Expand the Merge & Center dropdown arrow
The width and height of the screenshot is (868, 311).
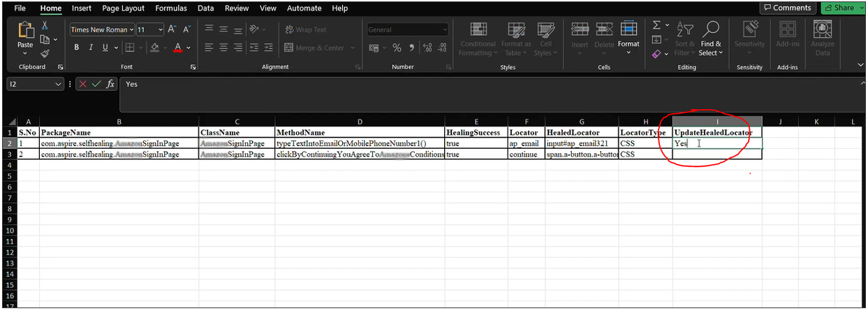352,48
